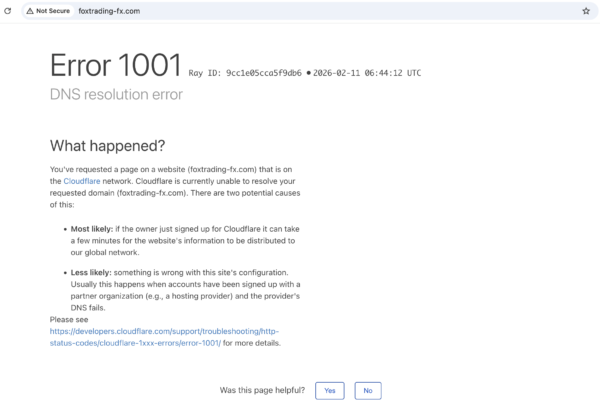Select the foxtrading-fx.com address bar URL
The image size is (600, 400).
click(x=109, y=11)
